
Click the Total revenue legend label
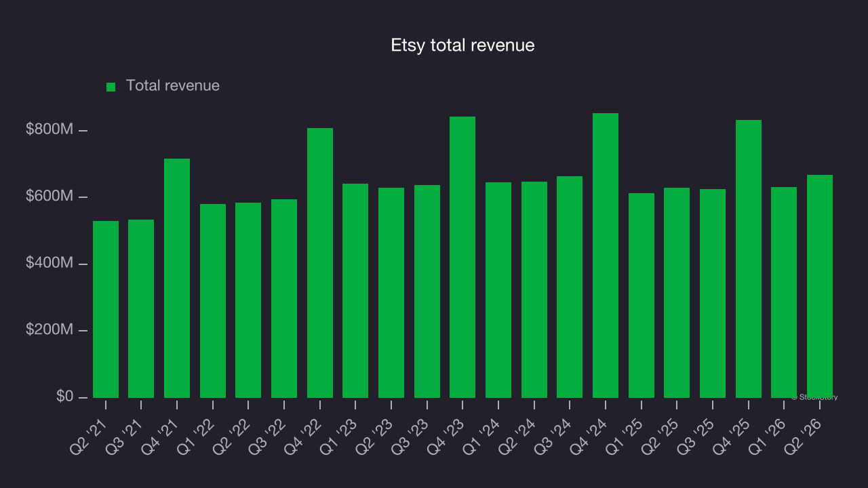pos(173,85)
